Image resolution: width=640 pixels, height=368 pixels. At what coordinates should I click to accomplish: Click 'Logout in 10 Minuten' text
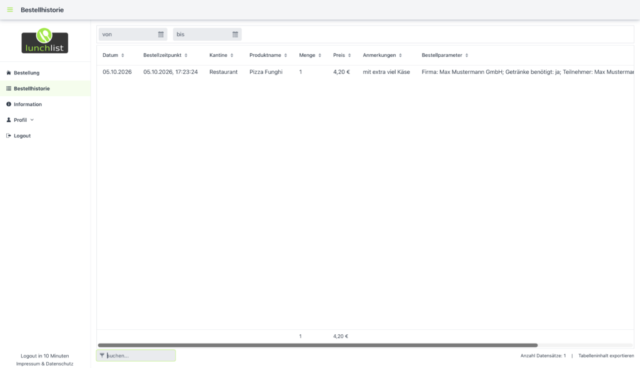[45, 356]
